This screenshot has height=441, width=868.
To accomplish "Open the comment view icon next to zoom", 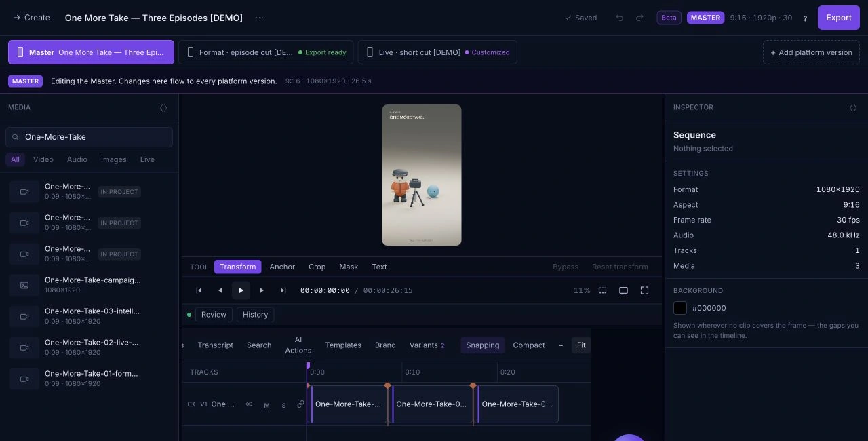I will [623, 290].
